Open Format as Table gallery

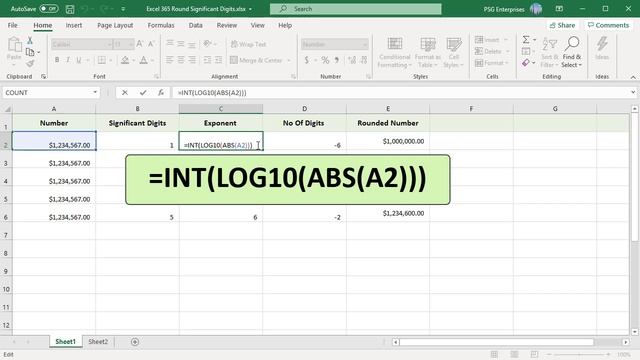428,52
